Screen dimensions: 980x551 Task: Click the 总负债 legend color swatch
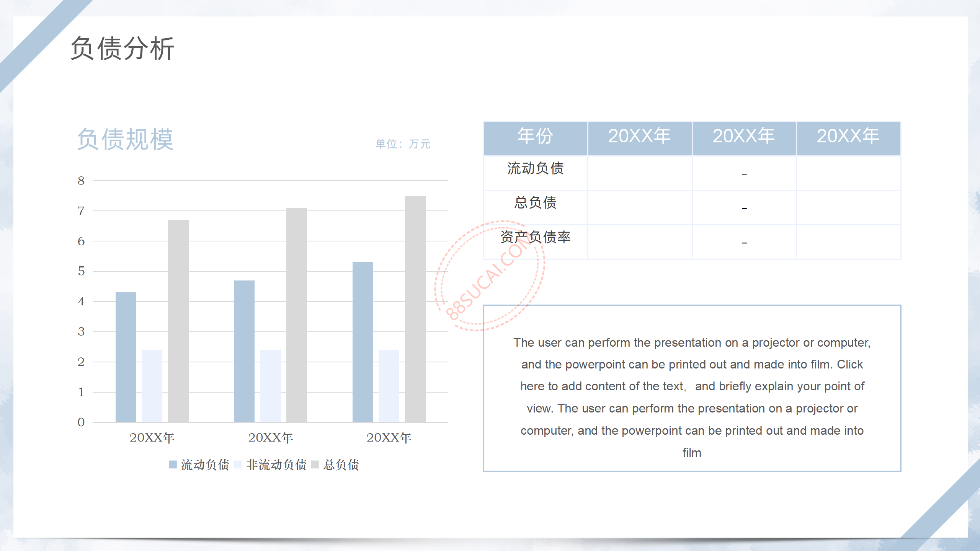(x=315, y=465)
